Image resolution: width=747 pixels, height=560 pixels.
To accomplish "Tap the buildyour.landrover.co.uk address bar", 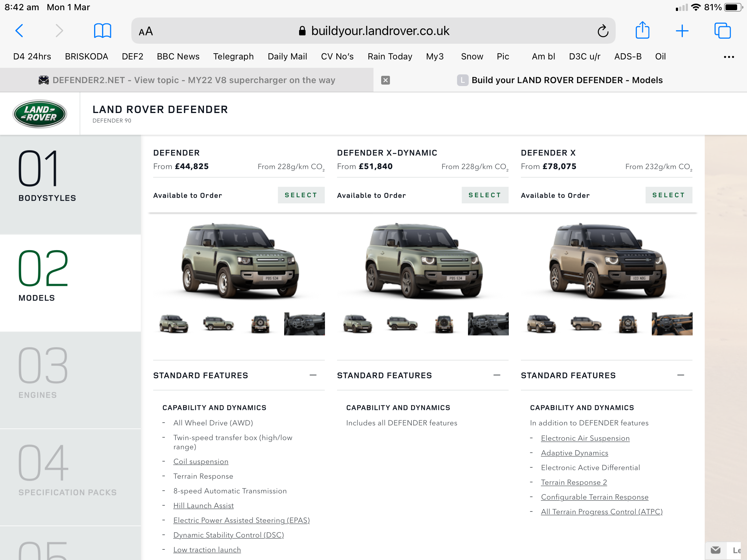I will point(373,31).
